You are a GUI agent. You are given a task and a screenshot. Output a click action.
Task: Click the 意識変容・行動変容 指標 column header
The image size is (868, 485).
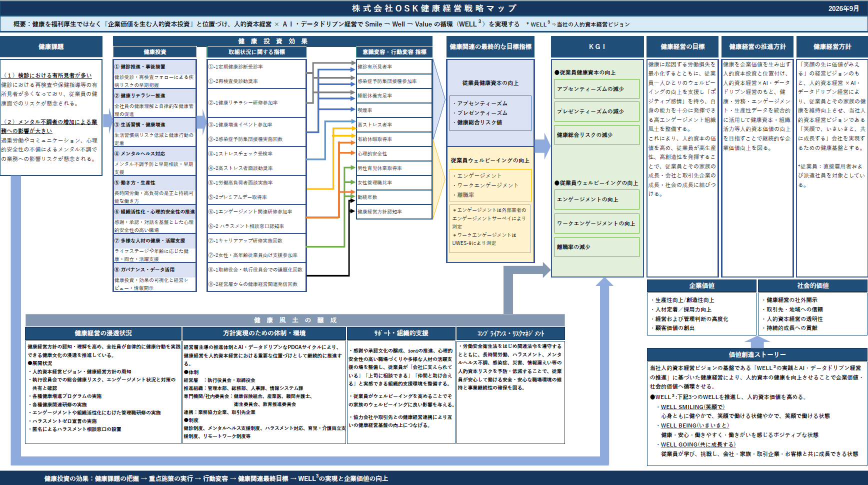click(x=394, y=52)
